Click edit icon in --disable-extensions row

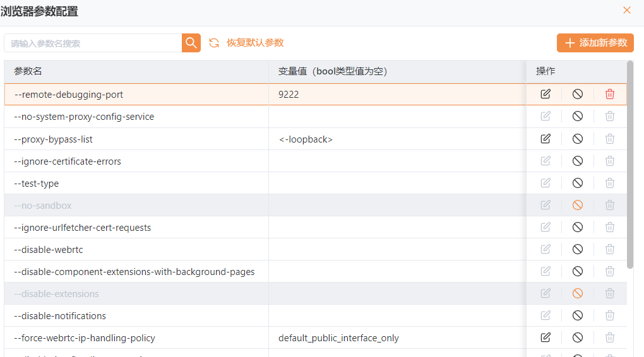(x=546, y=293)
